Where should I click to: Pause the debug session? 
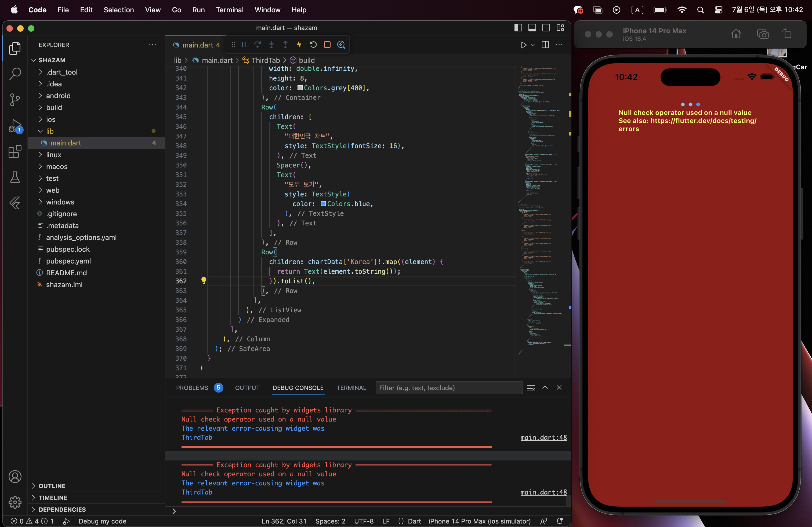pyautogui.click(x=244, y=45)
